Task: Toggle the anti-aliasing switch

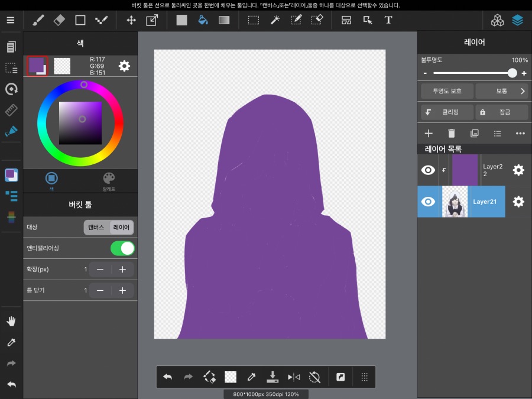Action: click(122, 248)
